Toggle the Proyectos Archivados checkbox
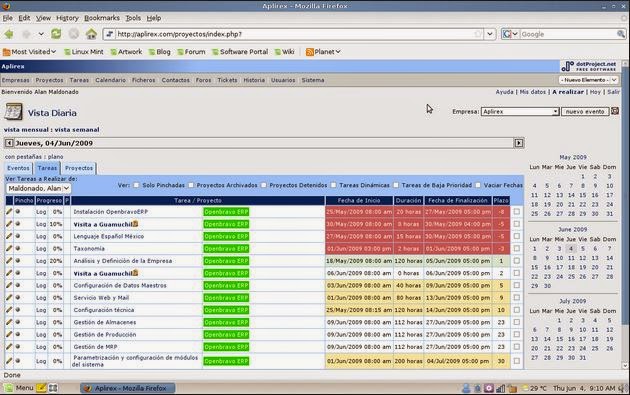 tap(191, 185)
